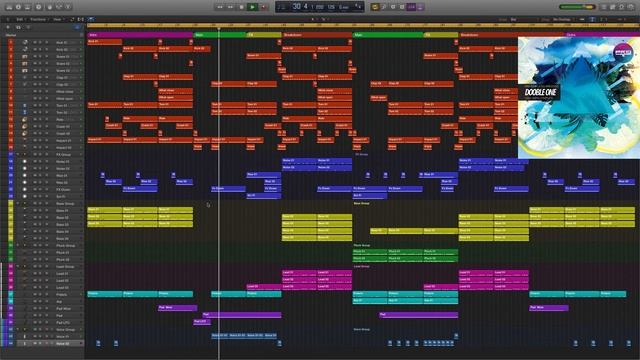Open the View menu in the tracks area

(58, 19)
